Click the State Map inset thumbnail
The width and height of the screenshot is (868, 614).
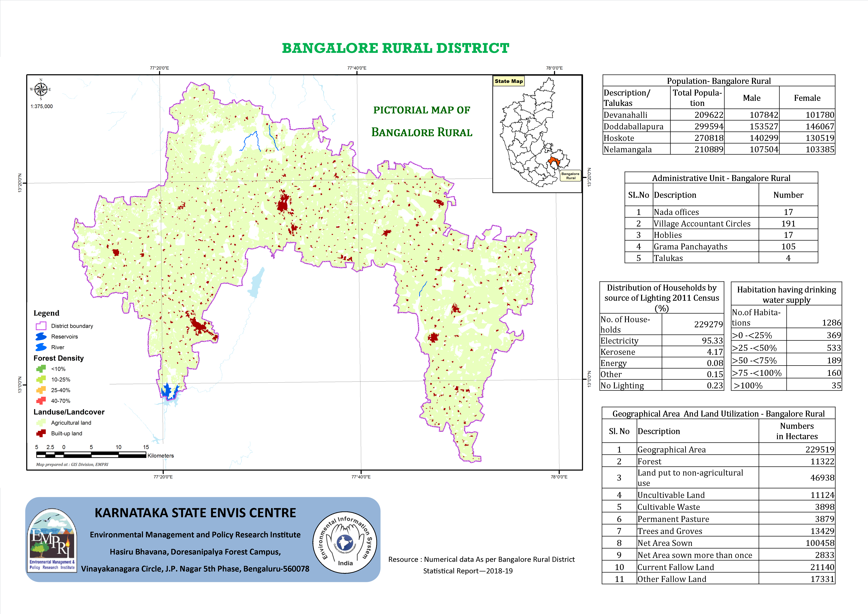point(537,134)
